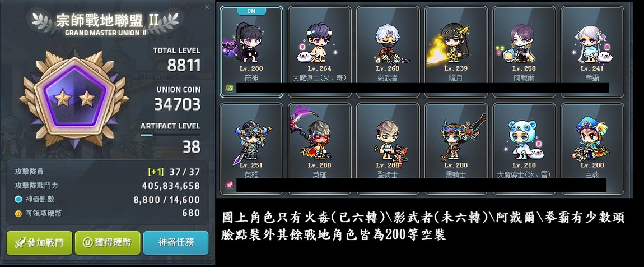Select the Lv.280 箭神 character card
This screenshot has width=644, height=267.
(251, 52)
